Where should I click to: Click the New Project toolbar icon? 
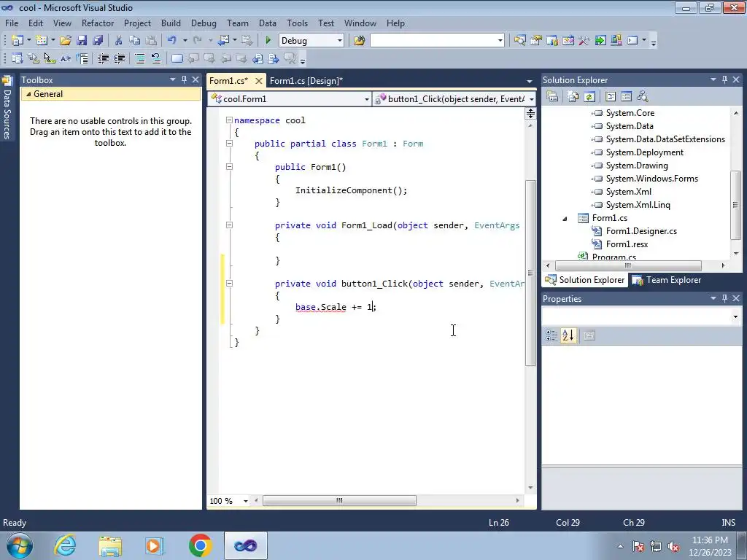[18, 41]
